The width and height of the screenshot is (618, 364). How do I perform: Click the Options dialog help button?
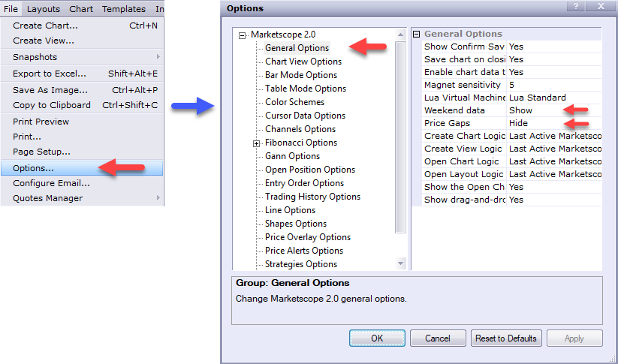click(576, 6)
